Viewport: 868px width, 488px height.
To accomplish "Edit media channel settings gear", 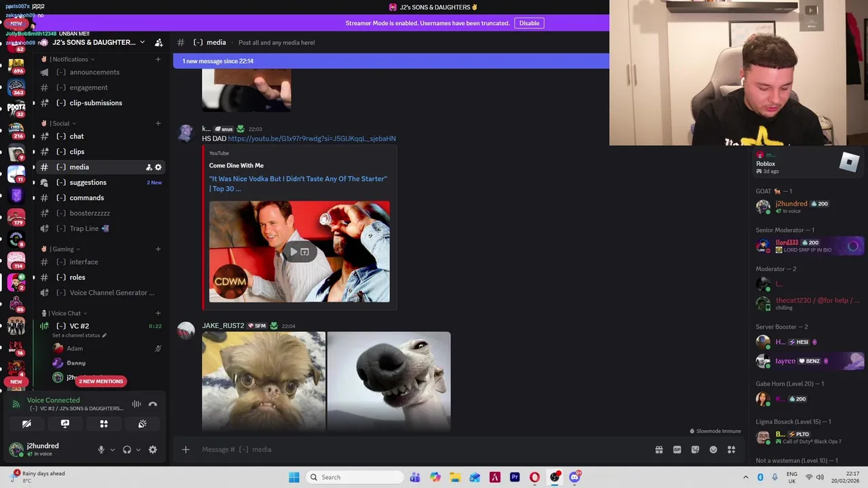I will click(159, 167).
